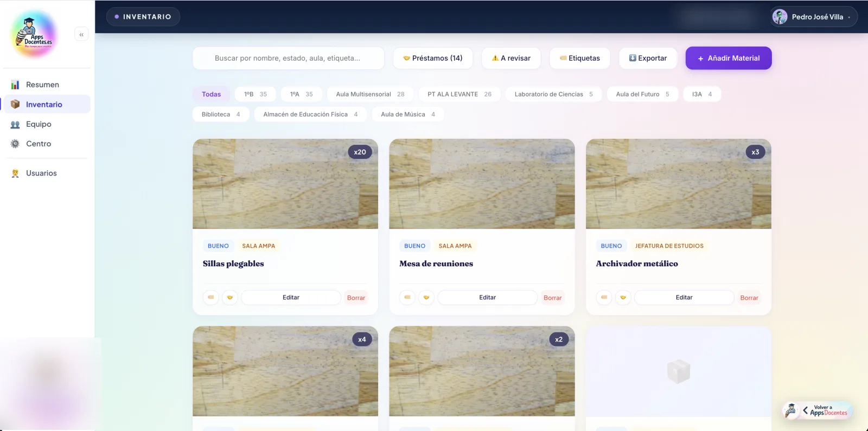This screenshot has height=431, width=868.
Task: Open the Equipo section icon
Action: pos(15,124)
